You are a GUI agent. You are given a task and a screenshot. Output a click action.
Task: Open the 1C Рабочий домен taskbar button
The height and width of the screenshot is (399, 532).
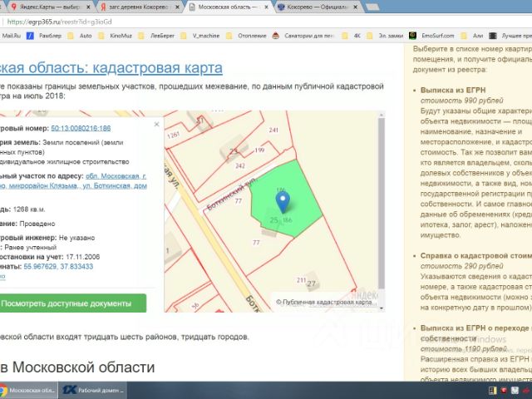(x=93, y=390)
